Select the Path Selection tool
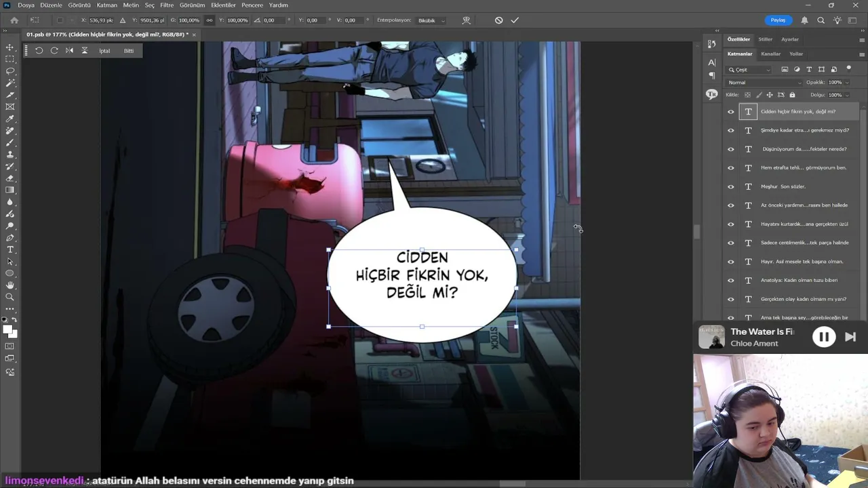This screenshot has height=488, width=868. 10,262
